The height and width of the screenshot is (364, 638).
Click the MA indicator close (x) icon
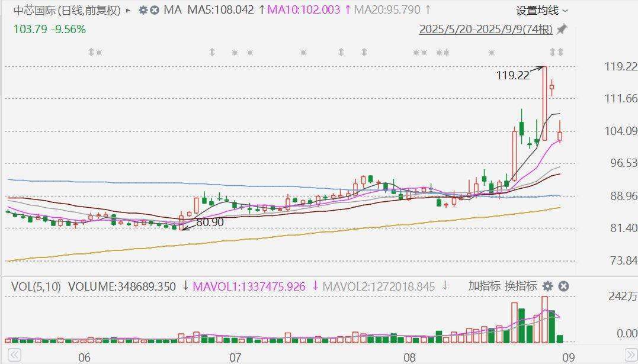coord(154,11)
